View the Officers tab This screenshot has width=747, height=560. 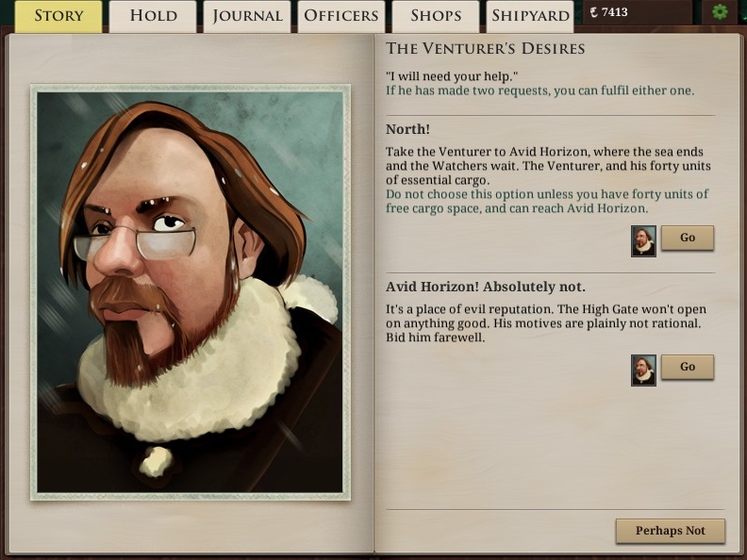click(x=341, y=16)
